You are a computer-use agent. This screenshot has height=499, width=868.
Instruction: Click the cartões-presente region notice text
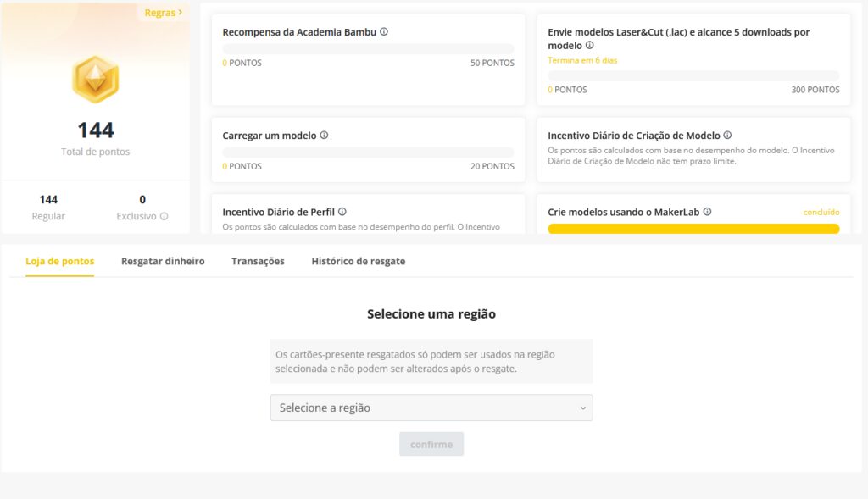click(x=415, y=361)
